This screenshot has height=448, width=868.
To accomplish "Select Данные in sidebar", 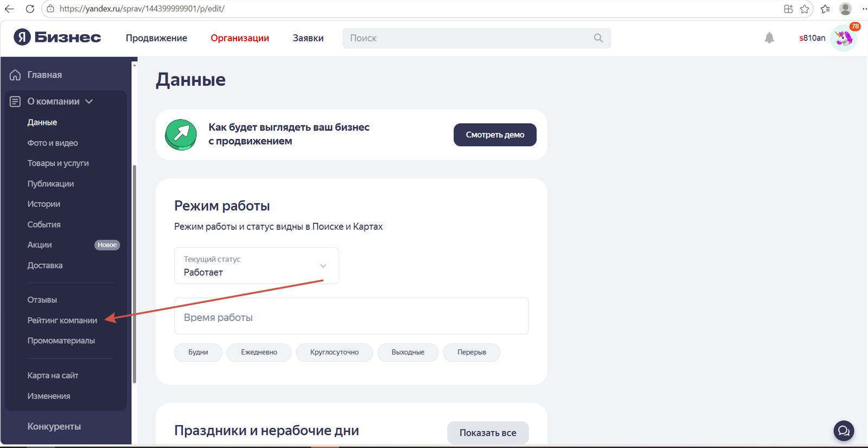I will 42,122.
